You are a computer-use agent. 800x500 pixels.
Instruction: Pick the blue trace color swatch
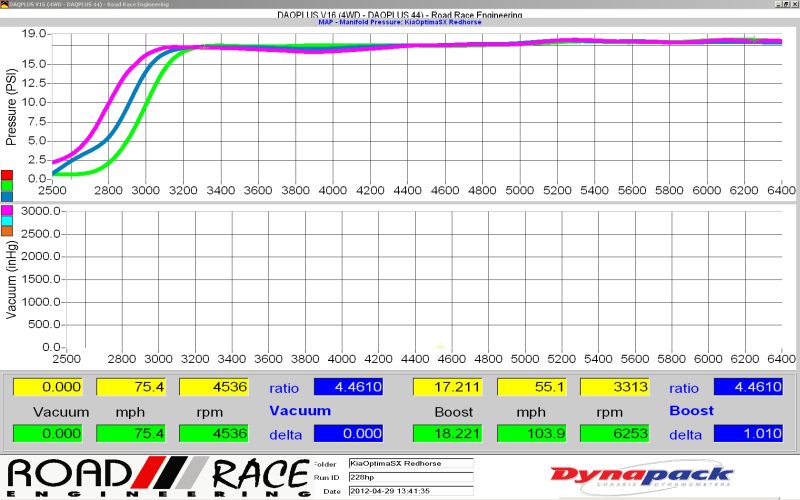point(7,197)
